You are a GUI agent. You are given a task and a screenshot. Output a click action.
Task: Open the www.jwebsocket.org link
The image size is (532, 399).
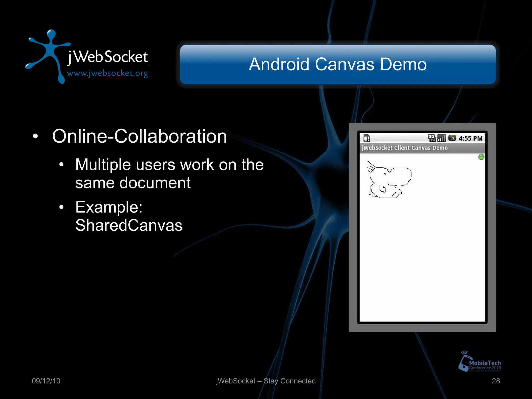click(108, 73)
